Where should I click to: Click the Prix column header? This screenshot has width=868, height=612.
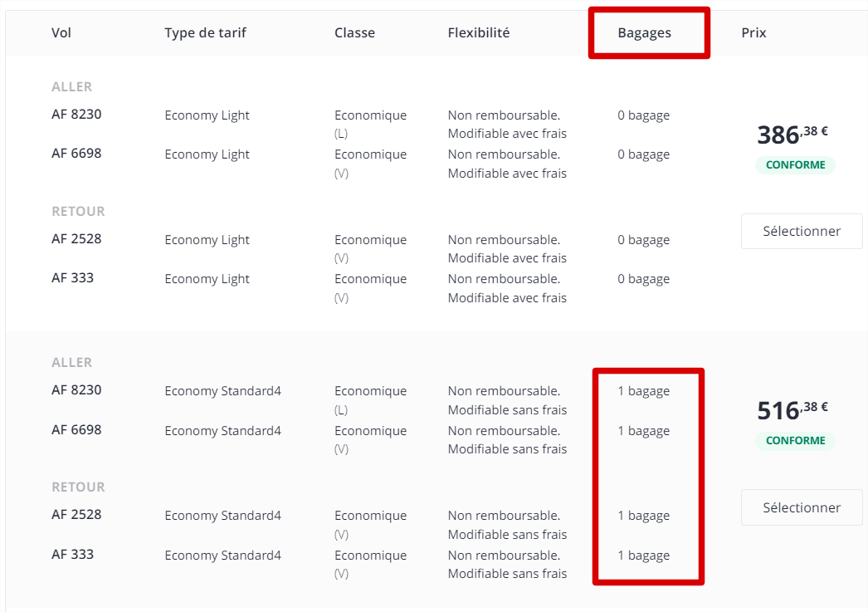coord(753,32)
